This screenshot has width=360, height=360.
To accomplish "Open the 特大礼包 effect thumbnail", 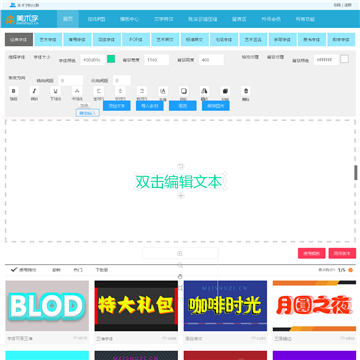I will (136, 306).
